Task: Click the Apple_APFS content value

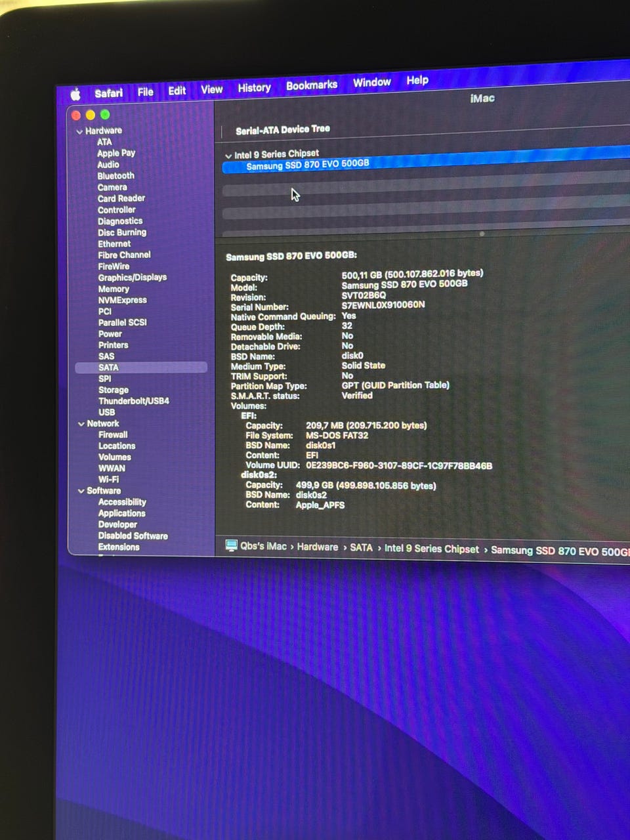Action: click(x=320, y=505)
